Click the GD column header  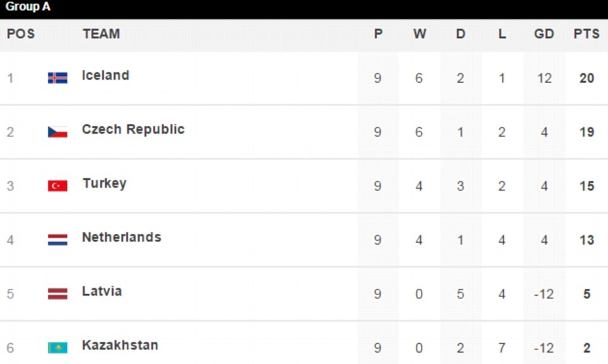point(544,34)
